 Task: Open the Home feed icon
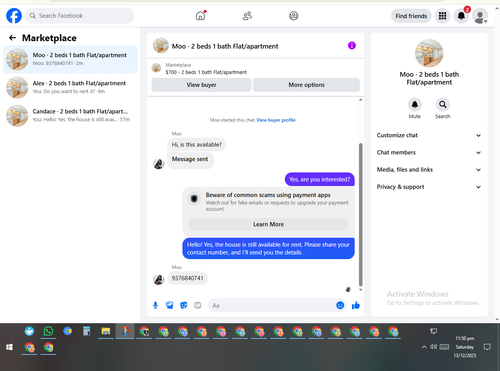(x=200, y=16)
